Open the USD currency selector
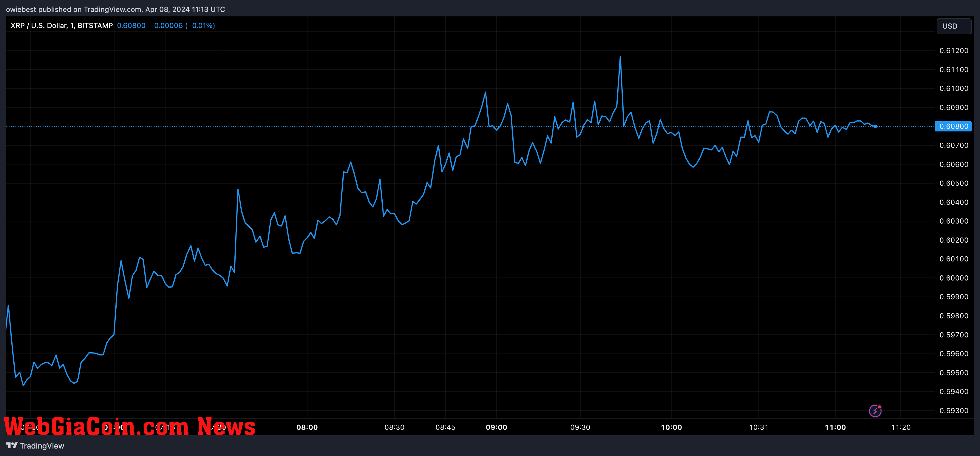Screen dimensions: 980x456 954,26
